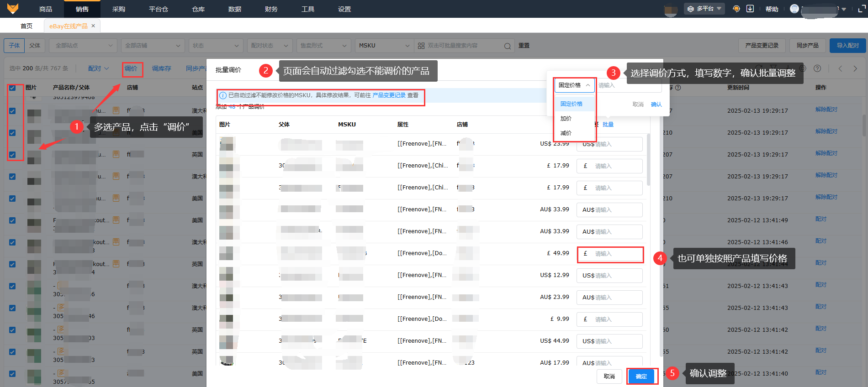
Task: Close the eBay在线产品 tab
Action: point(93,26)
